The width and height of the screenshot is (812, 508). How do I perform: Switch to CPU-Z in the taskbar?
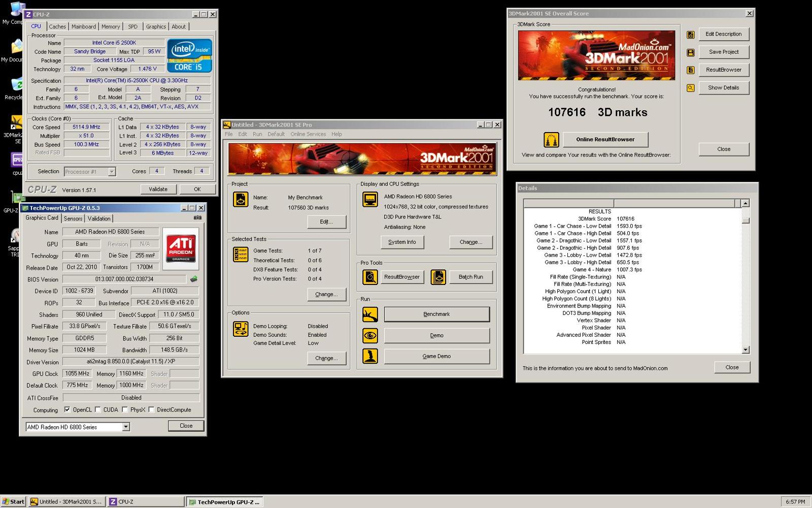[x=146, y=501]
